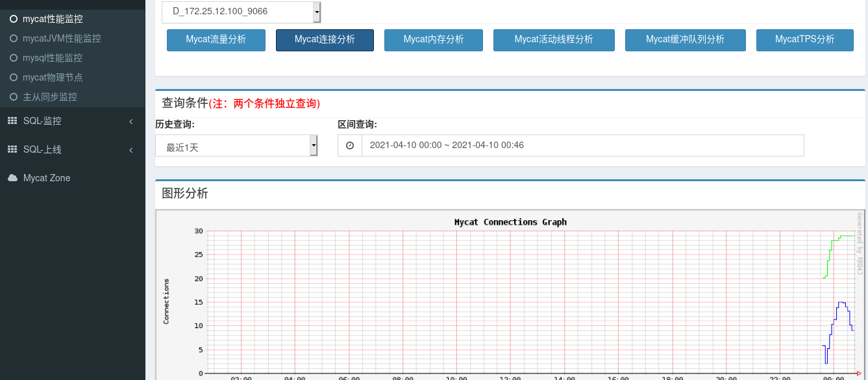Click the history query dropdown arrow
The image size is (868, 380).
coord(314,146)
